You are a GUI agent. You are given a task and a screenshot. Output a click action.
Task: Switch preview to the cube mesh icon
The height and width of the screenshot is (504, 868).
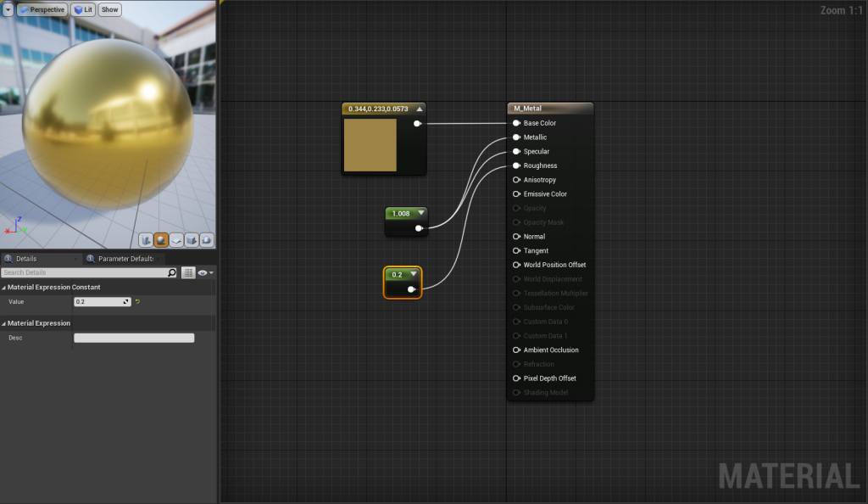(x=192, y=240)
